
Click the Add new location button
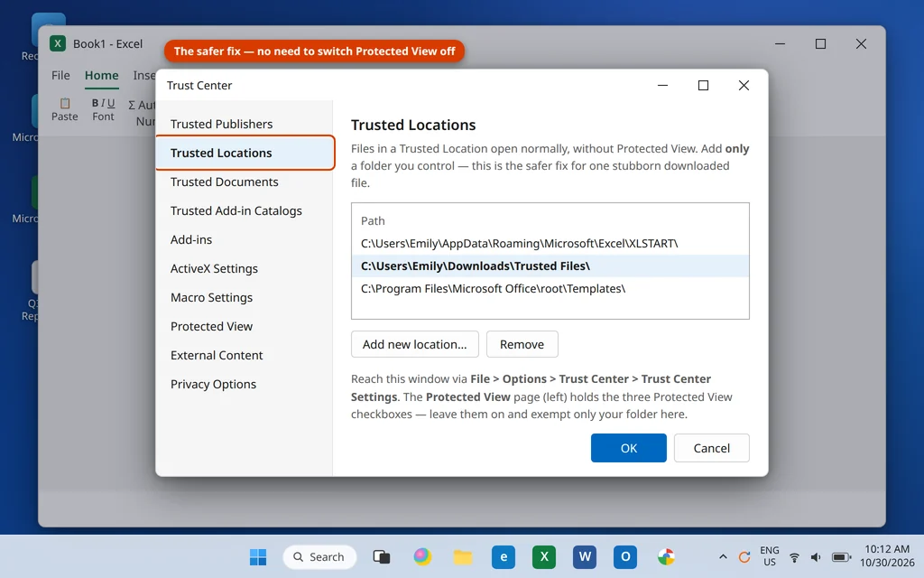coord(415,344)
